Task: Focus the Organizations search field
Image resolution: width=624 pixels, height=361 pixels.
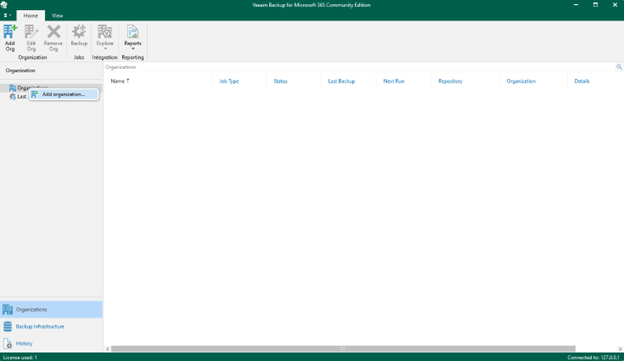Action: point(359,67)
